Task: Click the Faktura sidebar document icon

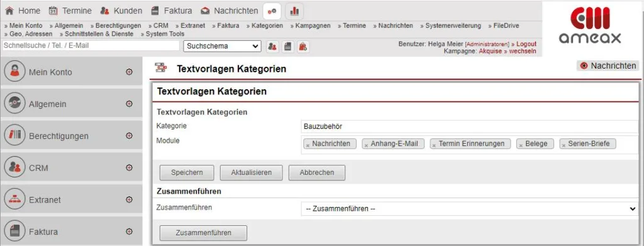Action: click(x=15, y=231)
